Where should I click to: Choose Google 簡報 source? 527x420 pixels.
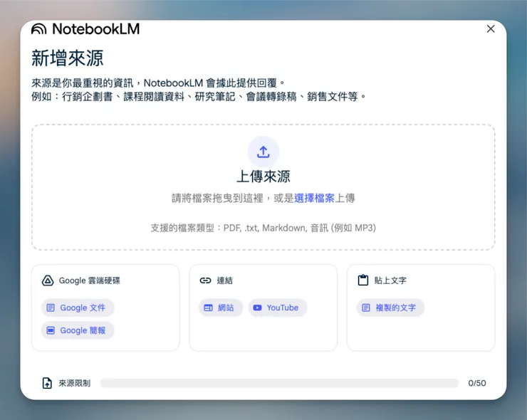[78, 330]
